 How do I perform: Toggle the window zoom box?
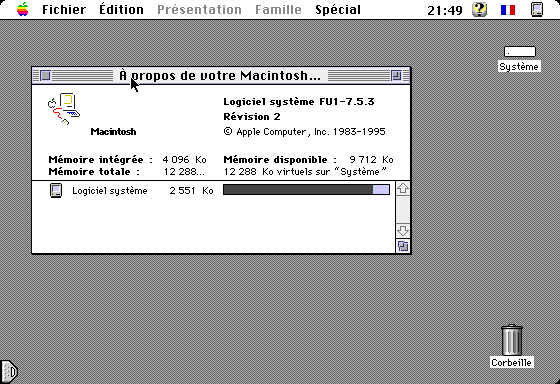[396, 75]
